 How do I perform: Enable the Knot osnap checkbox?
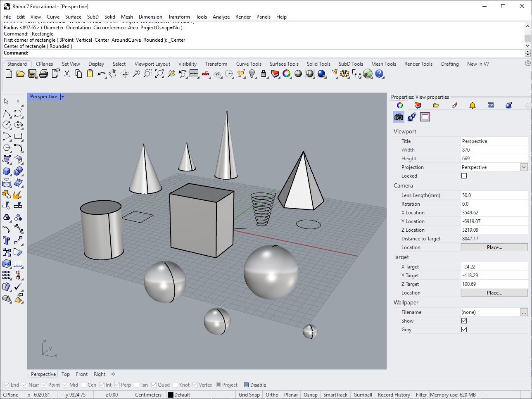[175, 385]
